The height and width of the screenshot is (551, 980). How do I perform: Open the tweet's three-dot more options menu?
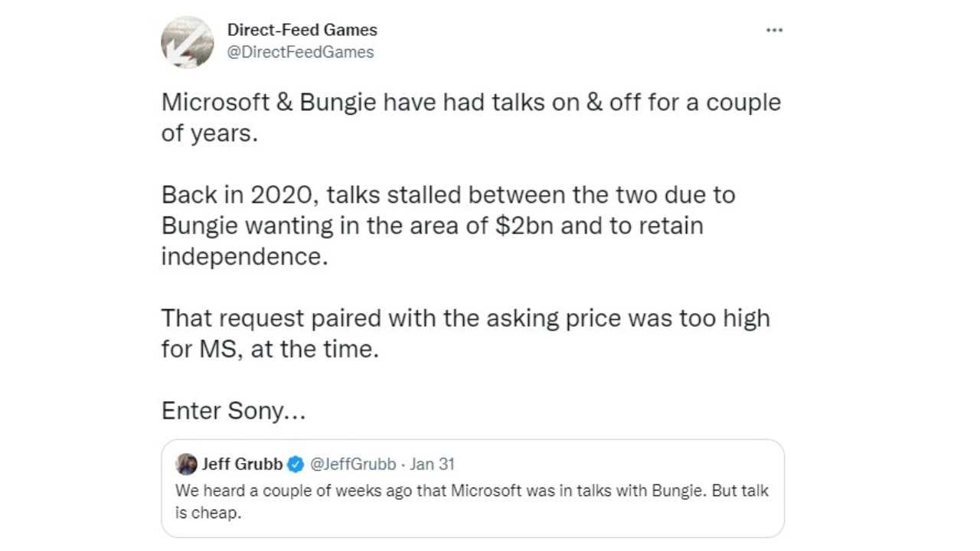[x=774, y=30]
